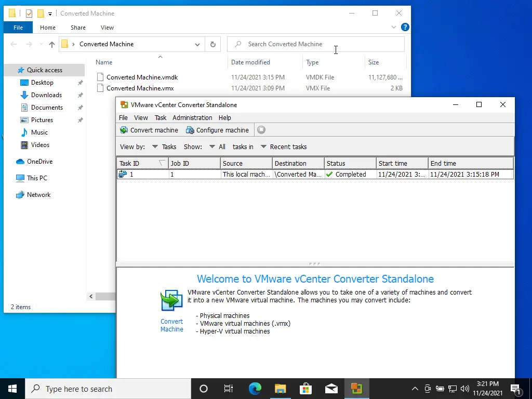Screen dimensions: 532x399
Task: Open File tab in File Explorer ribbon
Action: [18, 28]
